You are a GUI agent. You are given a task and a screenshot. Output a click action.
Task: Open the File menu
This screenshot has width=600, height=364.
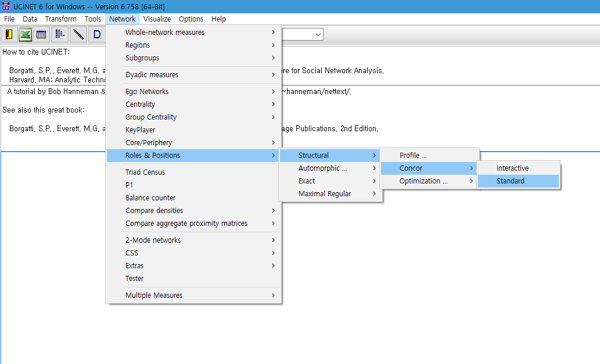(x=9, y=19)
